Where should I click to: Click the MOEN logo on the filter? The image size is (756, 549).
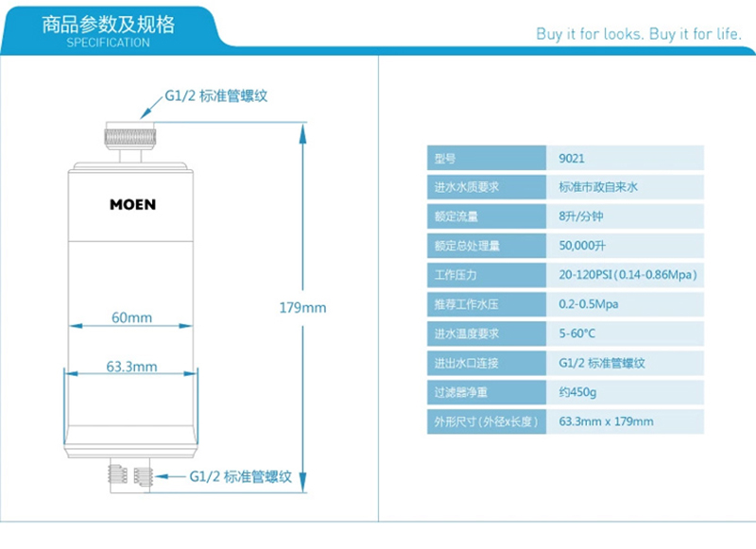tap(132, 204)
